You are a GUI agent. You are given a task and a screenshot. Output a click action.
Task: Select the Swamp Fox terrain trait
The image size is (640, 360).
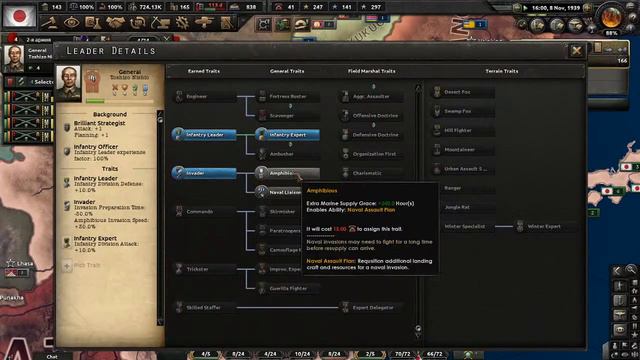click(x=463, y=111)
